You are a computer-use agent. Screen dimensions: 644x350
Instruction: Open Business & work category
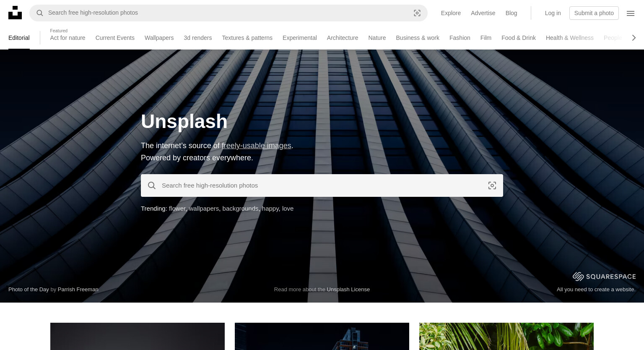418,38
